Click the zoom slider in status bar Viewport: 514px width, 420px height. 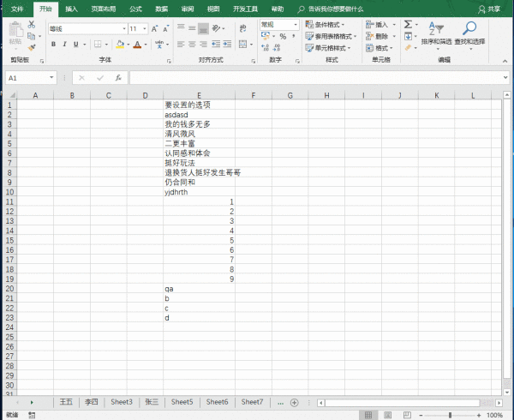click(449, 415)
